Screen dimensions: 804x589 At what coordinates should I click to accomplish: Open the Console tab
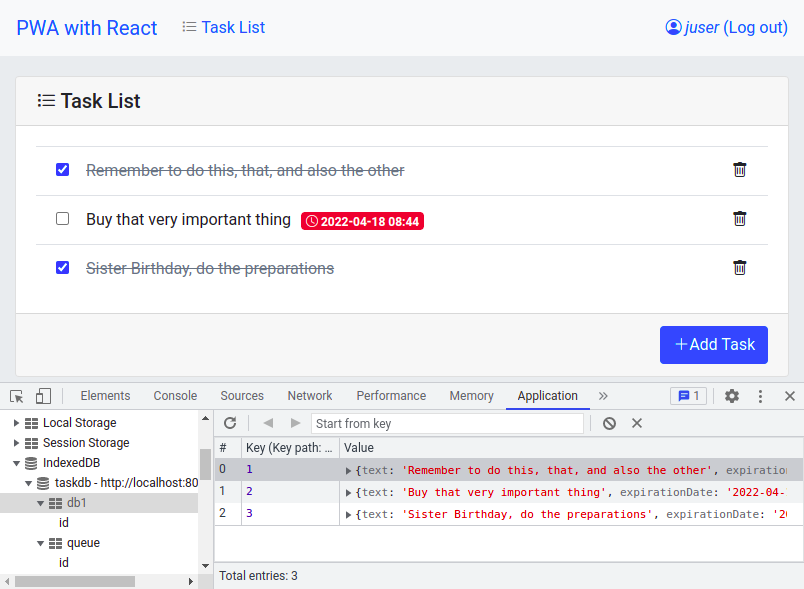(x=175, y=396)
